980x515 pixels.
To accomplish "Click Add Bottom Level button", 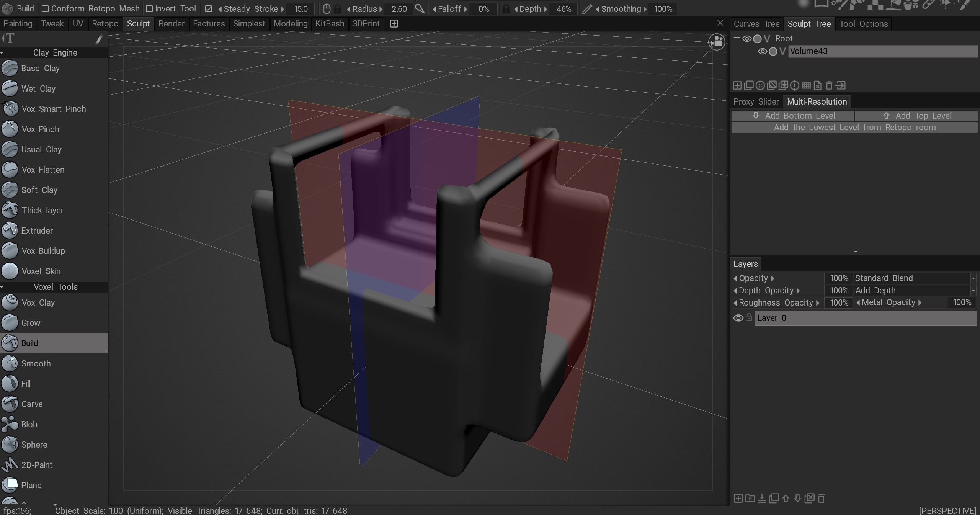I will 793,116.
